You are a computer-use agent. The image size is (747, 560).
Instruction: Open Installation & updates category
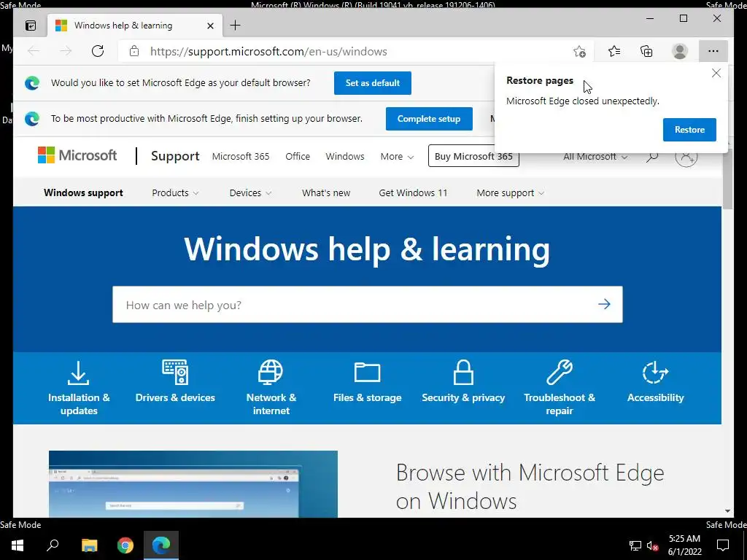click(79, 388)
